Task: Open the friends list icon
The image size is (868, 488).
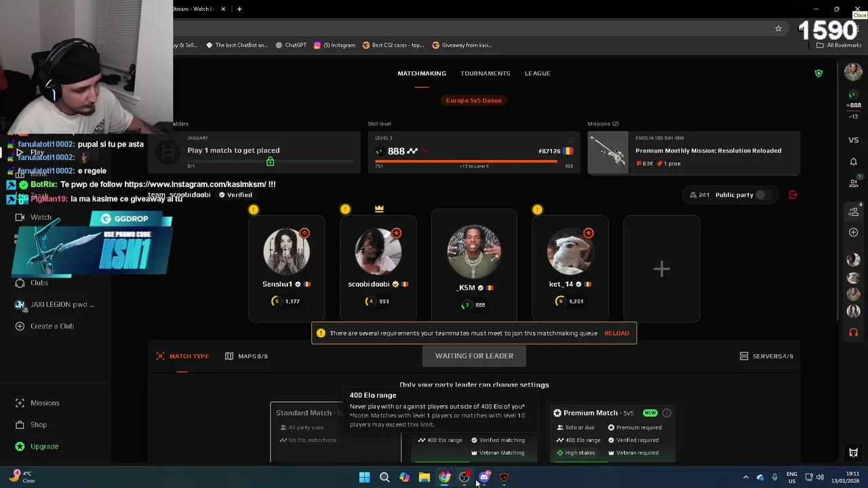Action: [853, 183]
